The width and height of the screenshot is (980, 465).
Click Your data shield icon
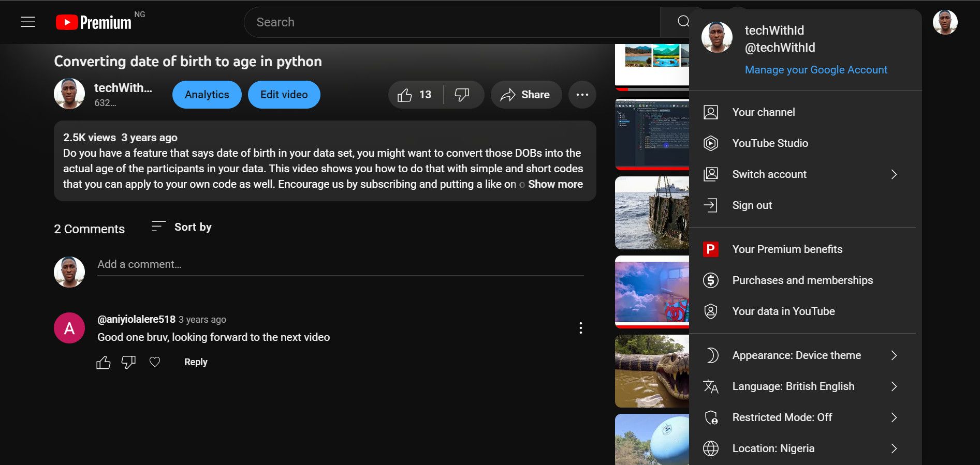coord(711,311)
